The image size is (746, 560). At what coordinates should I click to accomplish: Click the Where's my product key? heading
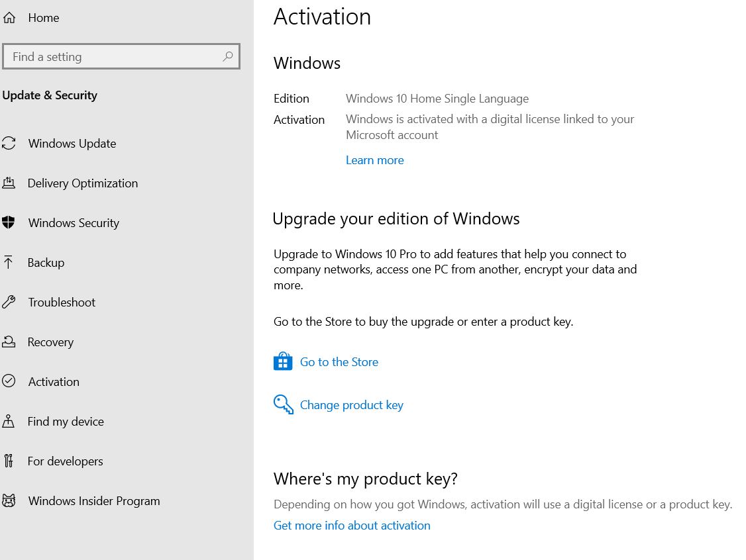coord(366,479)
